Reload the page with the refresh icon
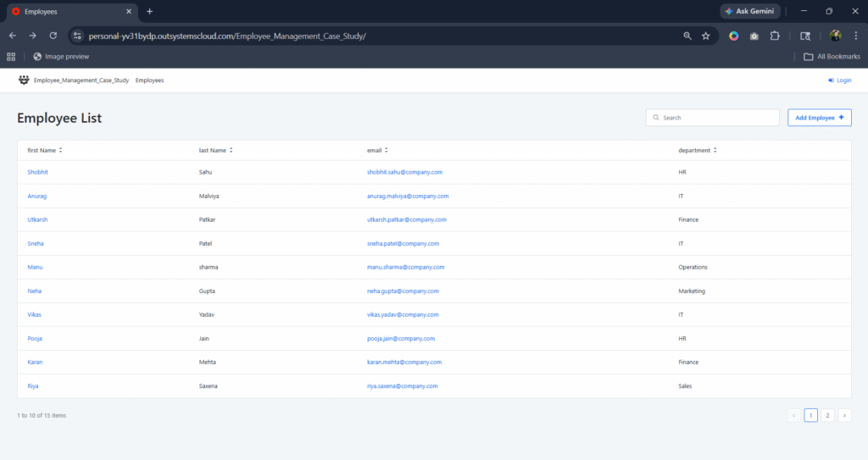This screenshot has width=868, height=460. (53, 36)
